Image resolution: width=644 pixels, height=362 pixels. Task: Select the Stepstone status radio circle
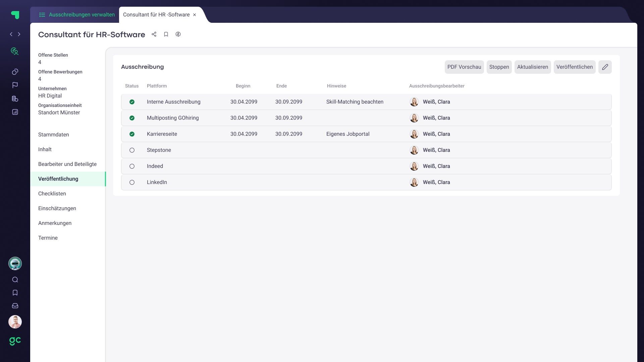132,150
